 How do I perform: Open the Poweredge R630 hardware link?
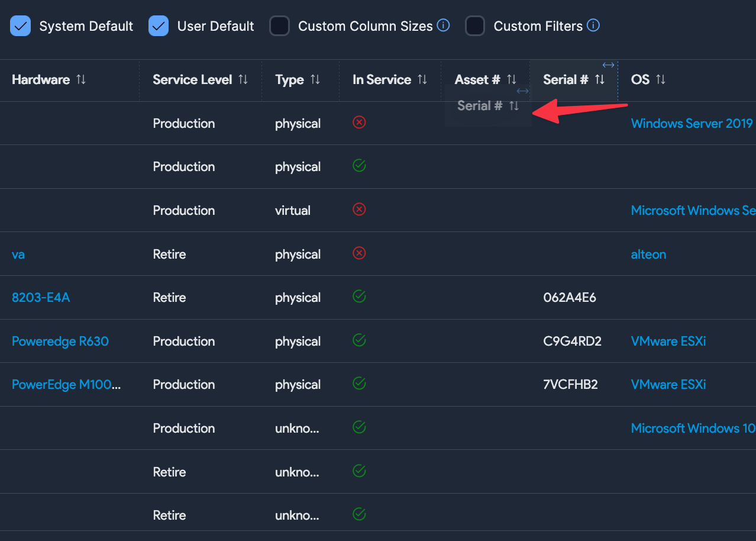point(60,342)
